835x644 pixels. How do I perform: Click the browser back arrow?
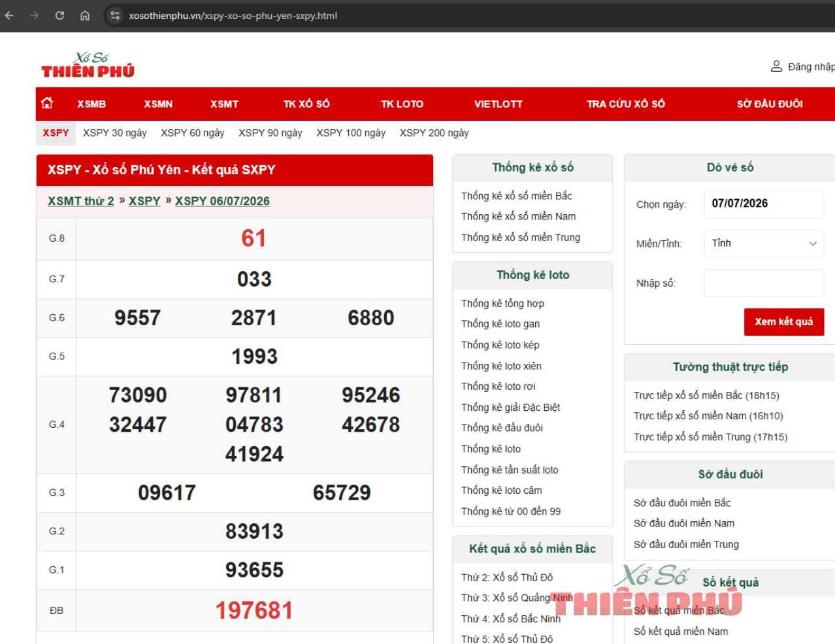9,16
